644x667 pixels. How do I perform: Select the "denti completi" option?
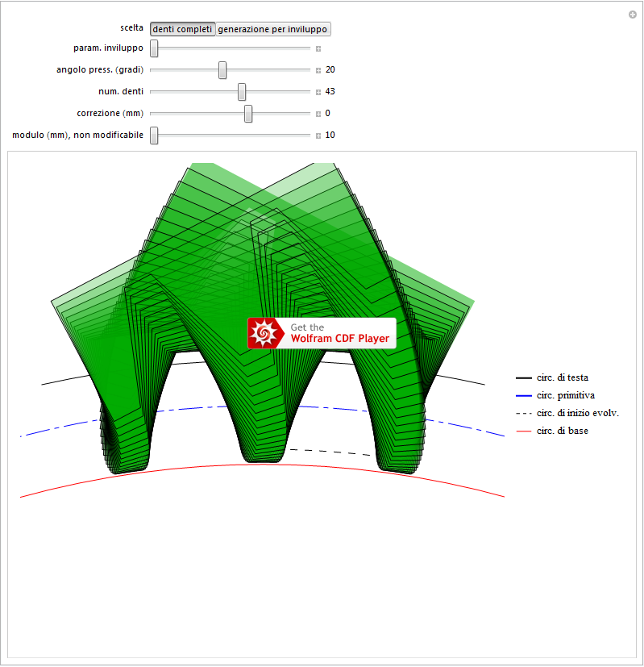click(182, 29)
